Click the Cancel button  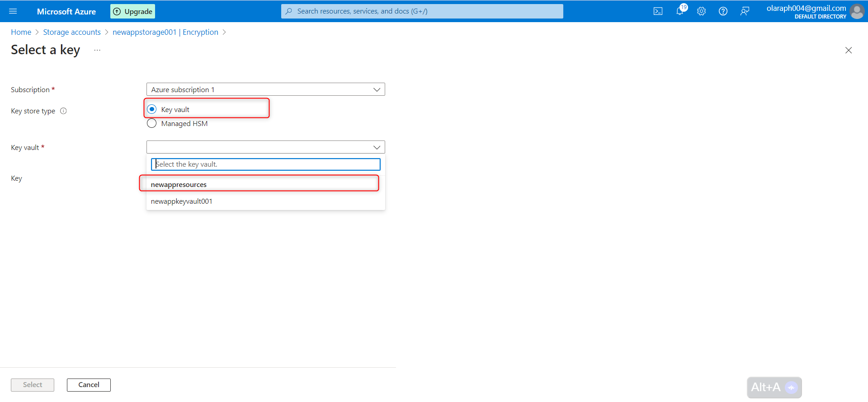tap(89, 385)
